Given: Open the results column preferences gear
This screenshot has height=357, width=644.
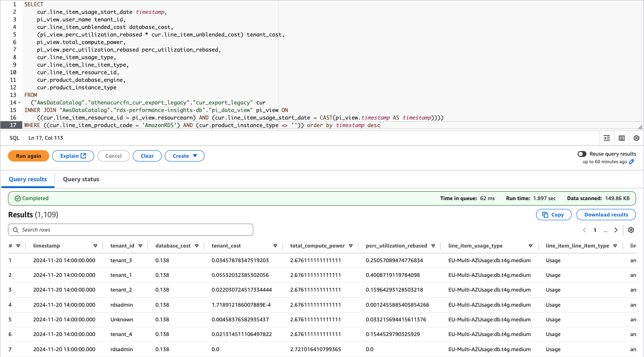Looking at the screenshot, I should coord(631,230).
